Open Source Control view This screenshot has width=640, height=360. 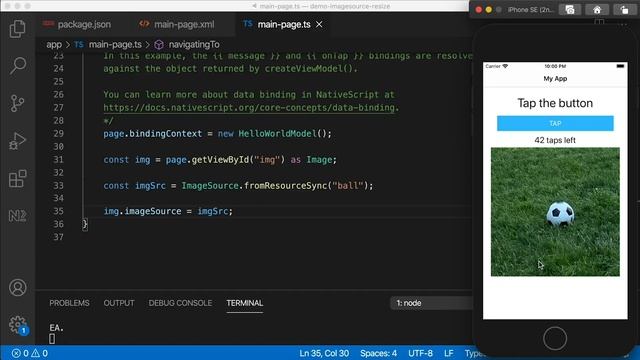pos(18,103)
